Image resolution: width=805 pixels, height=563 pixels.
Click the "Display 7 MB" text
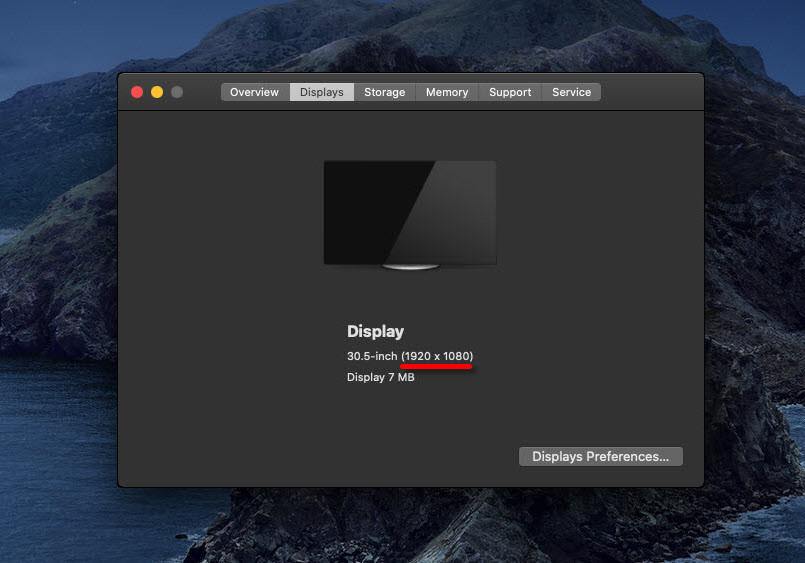[x=380, y=377]
